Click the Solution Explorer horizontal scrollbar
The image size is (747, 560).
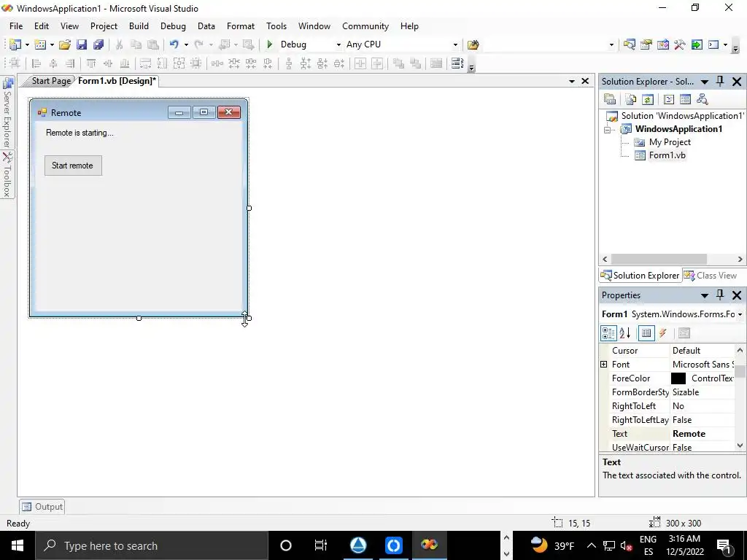(659, 259)
